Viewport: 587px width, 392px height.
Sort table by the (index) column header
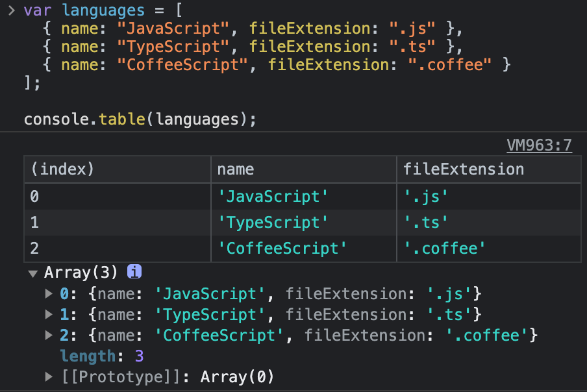[x=118, y=169]
